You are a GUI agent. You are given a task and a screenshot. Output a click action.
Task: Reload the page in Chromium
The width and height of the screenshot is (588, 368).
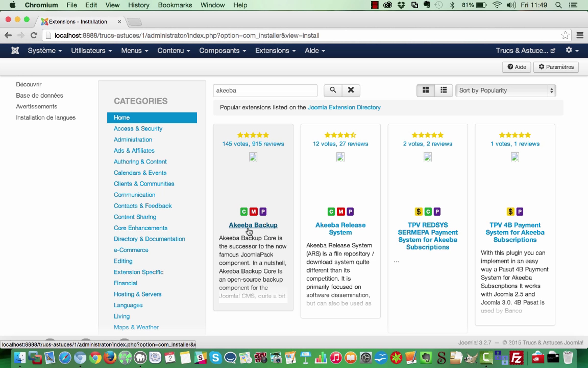pos(34,35)
